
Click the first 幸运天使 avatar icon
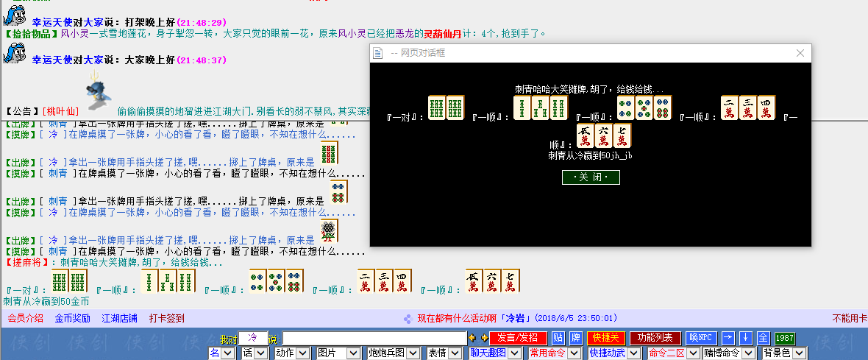click(15, 15)
